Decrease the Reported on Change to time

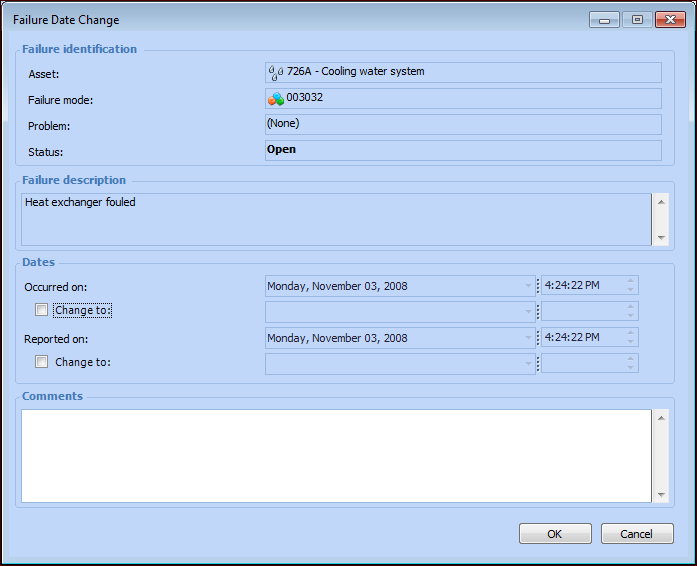click(630, 368)
